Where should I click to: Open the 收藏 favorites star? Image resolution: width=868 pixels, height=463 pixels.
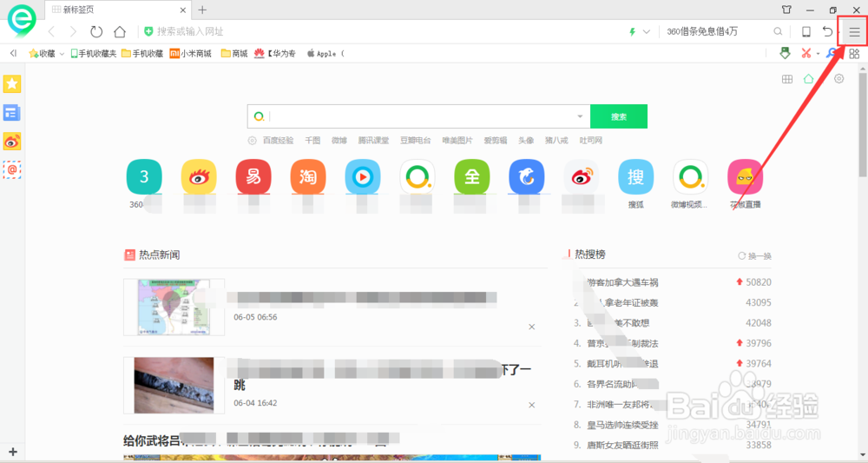[42, 53]
